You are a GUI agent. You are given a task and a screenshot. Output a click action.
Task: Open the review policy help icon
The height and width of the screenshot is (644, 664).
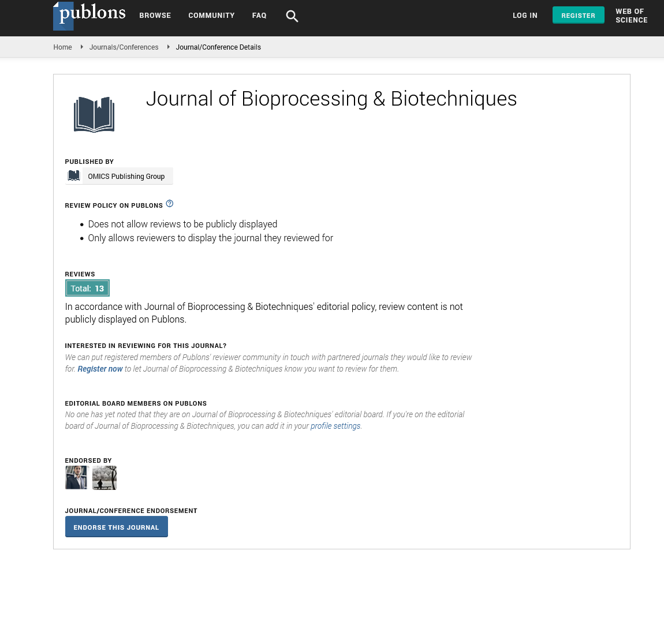(169, 204)
